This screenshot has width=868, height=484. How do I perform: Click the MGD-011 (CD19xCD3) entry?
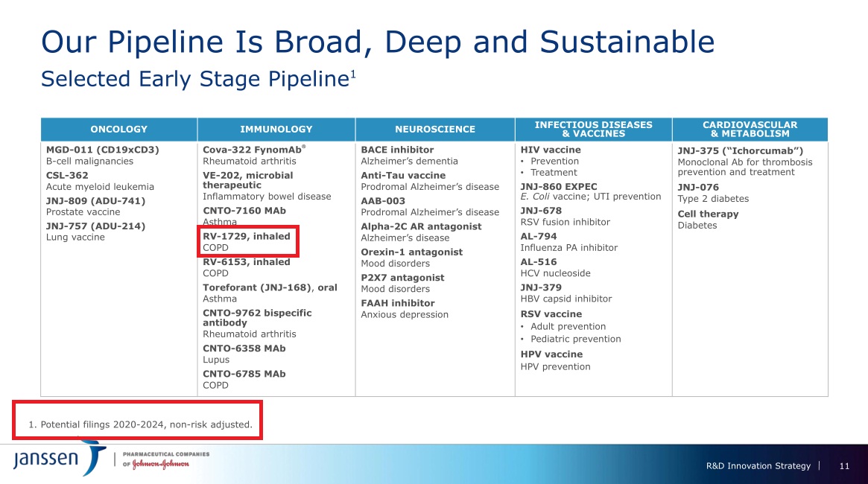point(103,150)
